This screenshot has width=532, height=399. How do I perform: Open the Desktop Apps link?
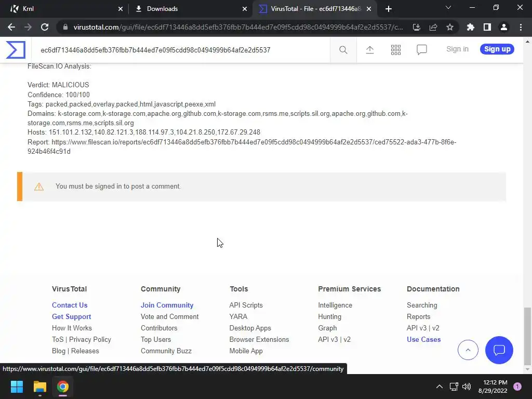coord(250,328)
